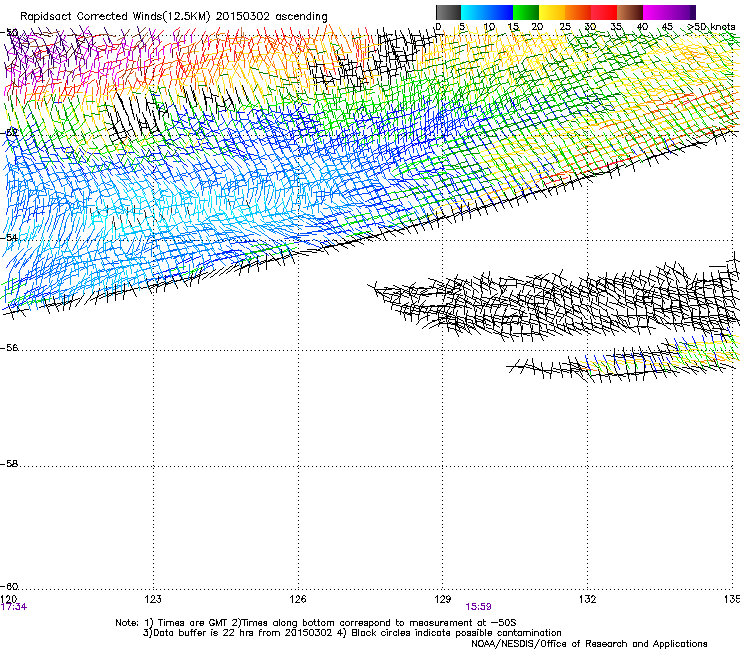This screenshot has height=650, width=740.
Task: Select the purple '15:59' time stamp
Action: click(x=478, y=607)
